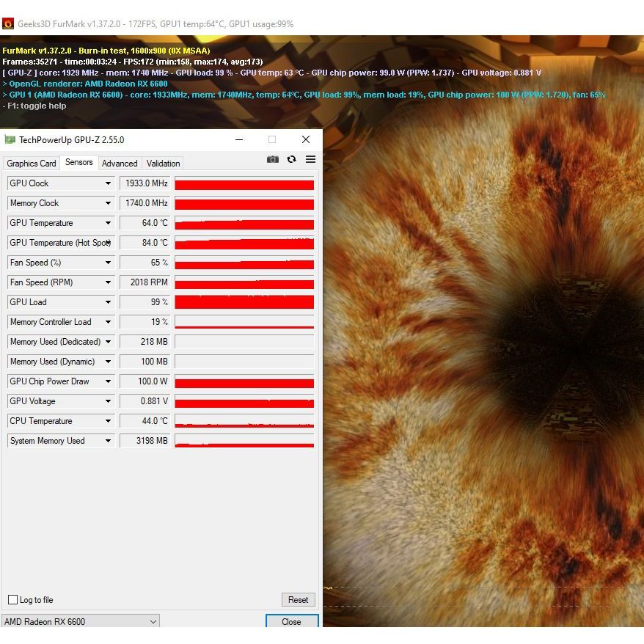Open the GPU Temperature sensor dropdown

click(x=108, y=223)
